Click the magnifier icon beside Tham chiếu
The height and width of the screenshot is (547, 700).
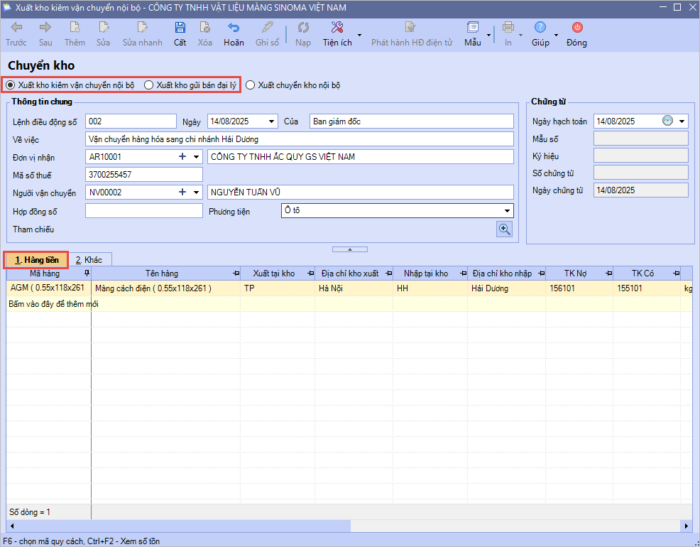tap(504, 229)
